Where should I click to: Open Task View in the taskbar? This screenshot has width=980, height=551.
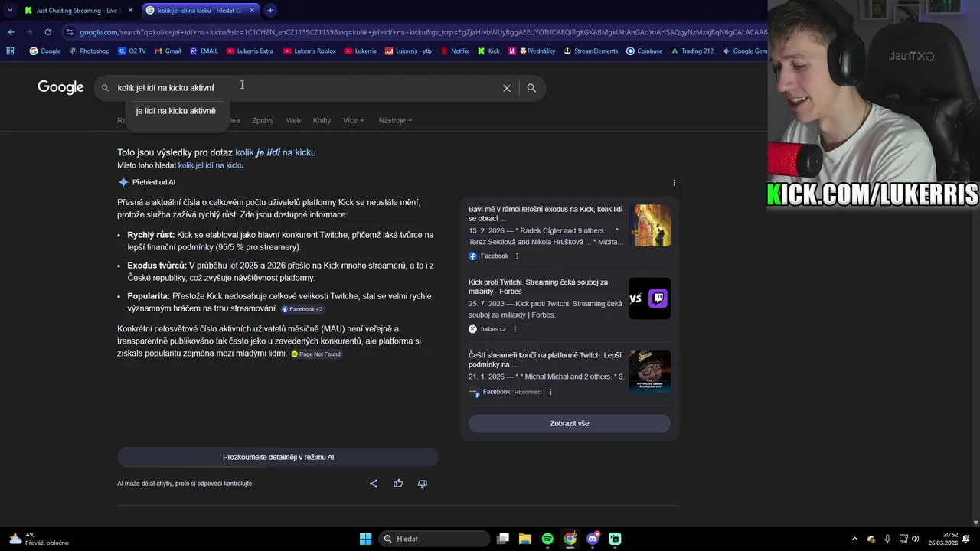click(503, 539)
